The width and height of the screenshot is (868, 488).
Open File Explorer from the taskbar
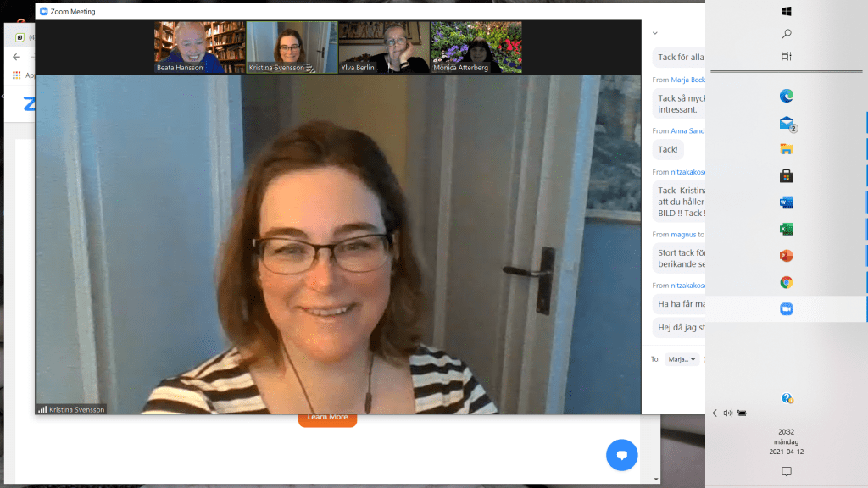(x=786, y=149)
